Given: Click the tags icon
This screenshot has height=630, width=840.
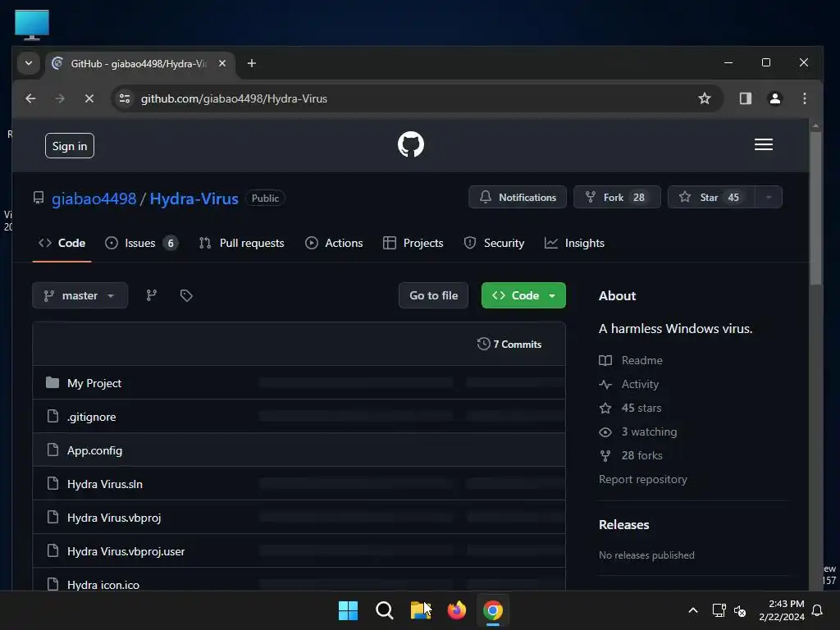Looking at the screenshot, I should (186, 295).
